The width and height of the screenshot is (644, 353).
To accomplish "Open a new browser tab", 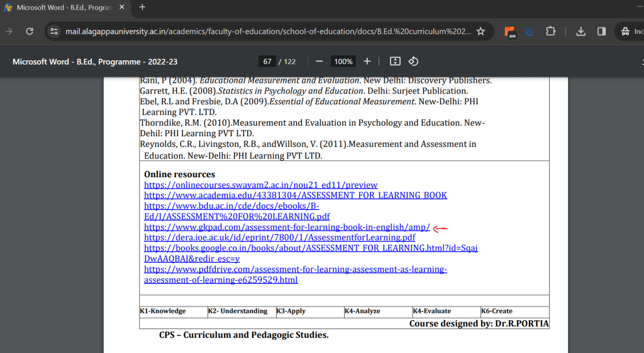I will click(x=142, y=7).
